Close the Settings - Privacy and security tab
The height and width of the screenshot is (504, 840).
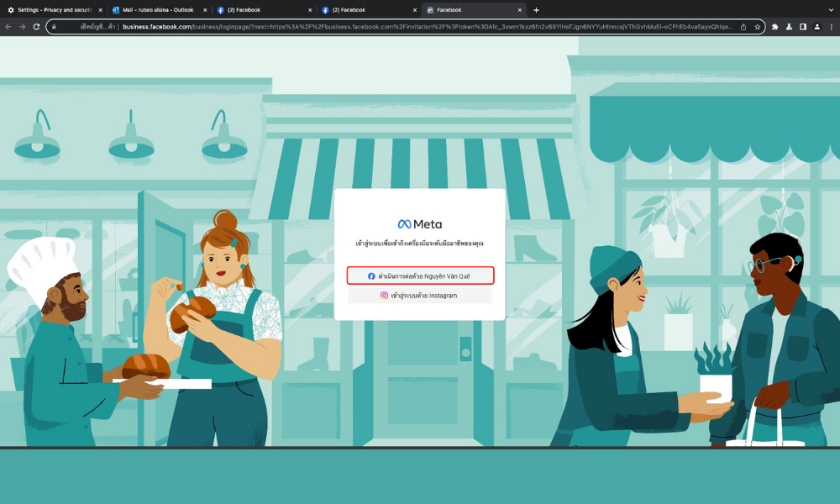[100, 9]
